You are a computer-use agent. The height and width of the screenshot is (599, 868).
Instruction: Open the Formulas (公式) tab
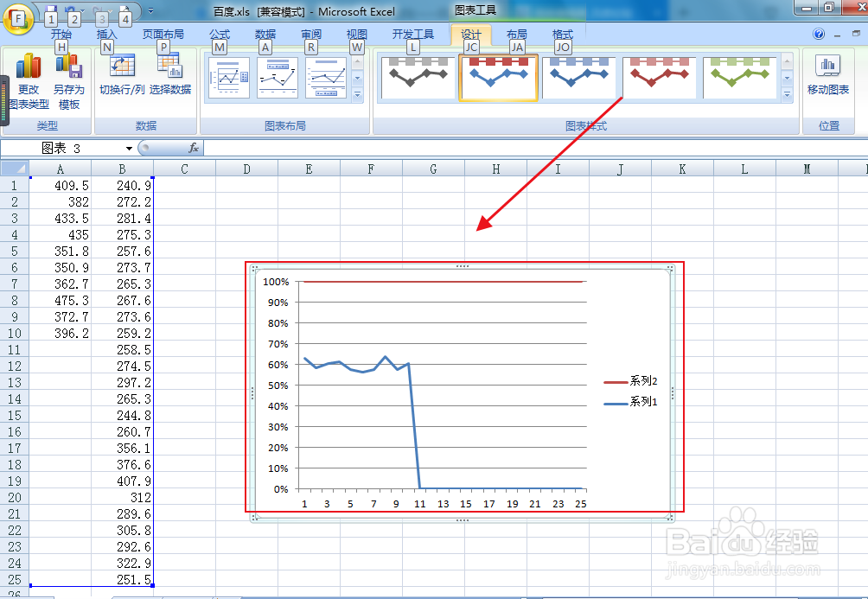pos(220,35)
